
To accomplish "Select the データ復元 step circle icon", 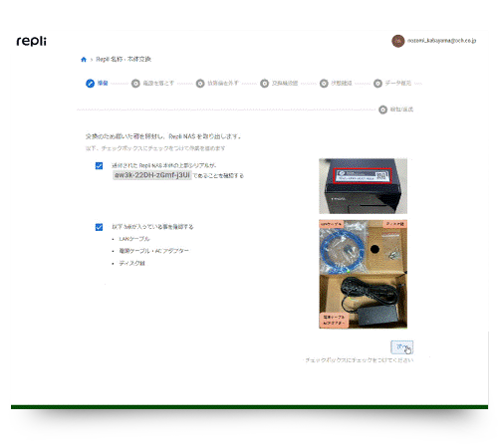I will (377, 84).
